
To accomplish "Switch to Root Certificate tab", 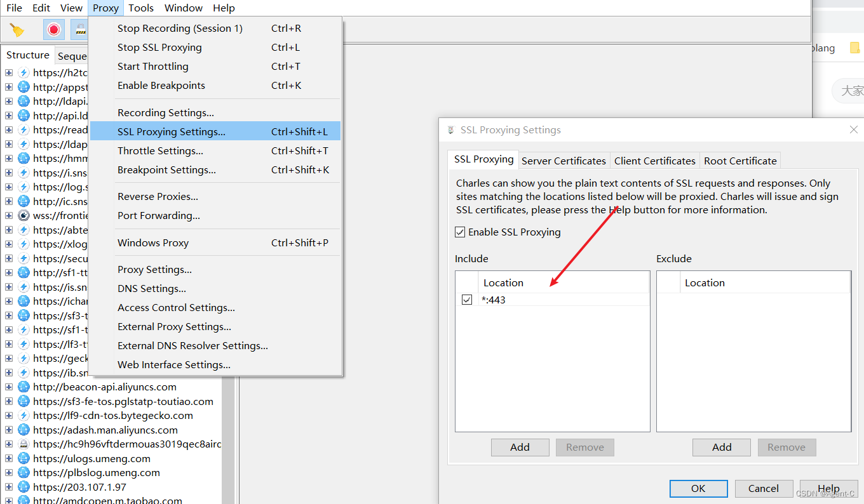I will click(740, 161).
